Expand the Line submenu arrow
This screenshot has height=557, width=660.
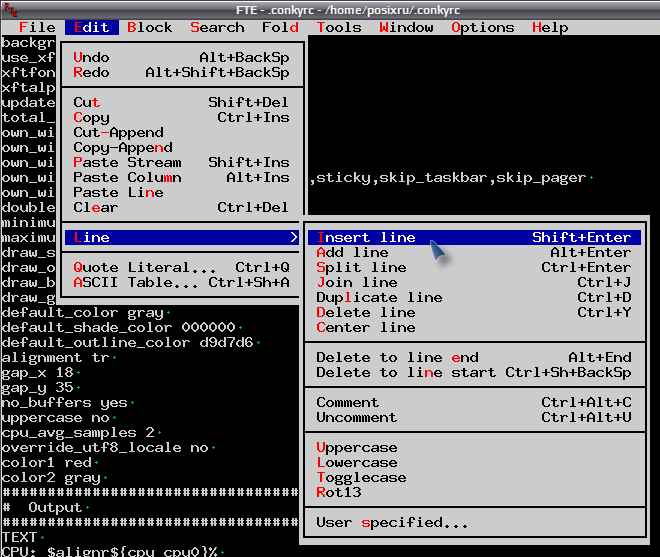click(294, 237)
